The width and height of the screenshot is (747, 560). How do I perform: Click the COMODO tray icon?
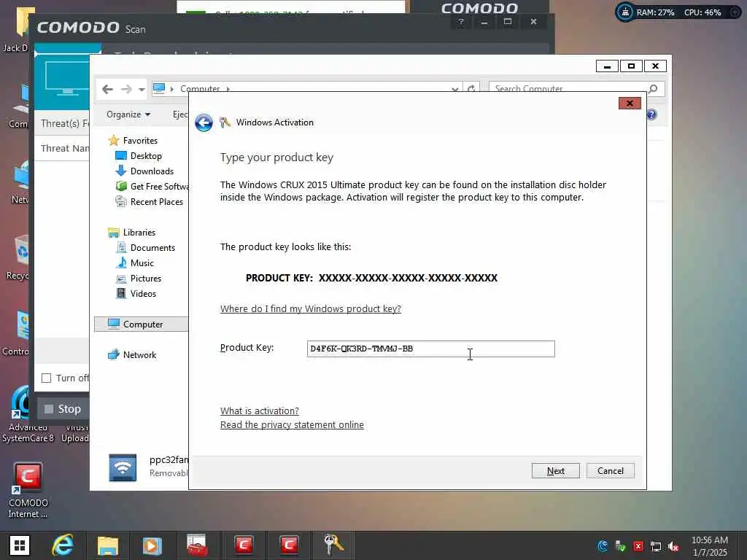pos(603,545)
